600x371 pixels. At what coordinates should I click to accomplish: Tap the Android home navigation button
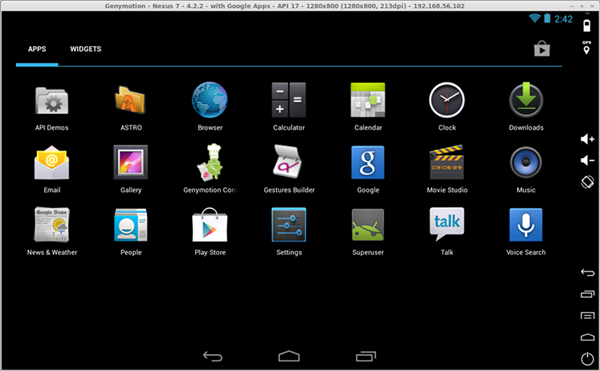tap(289, 356)
